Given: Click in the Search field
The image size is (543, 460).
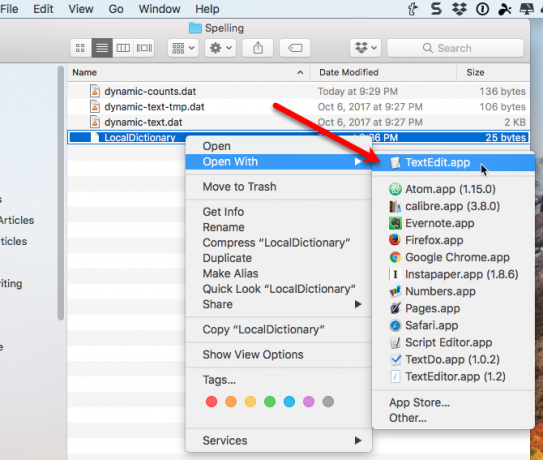Looking at the screenshot, I should 455,48.
